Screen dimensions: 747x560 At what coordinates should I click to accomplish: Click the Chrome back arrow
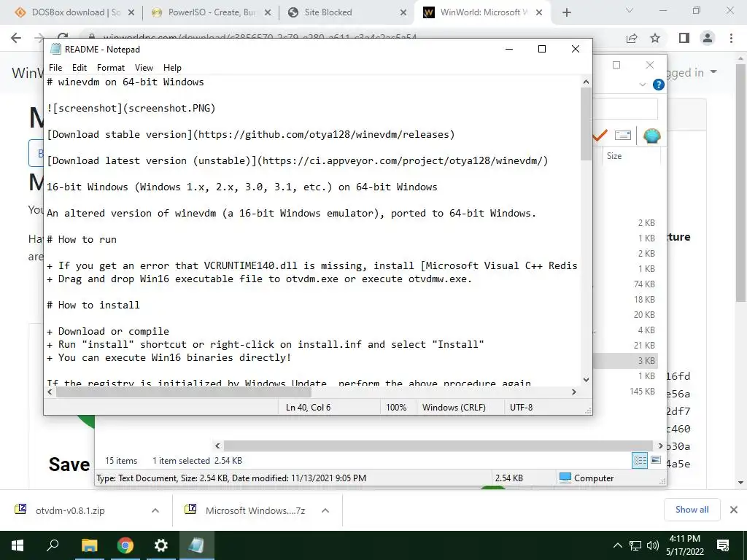[16, 38]
